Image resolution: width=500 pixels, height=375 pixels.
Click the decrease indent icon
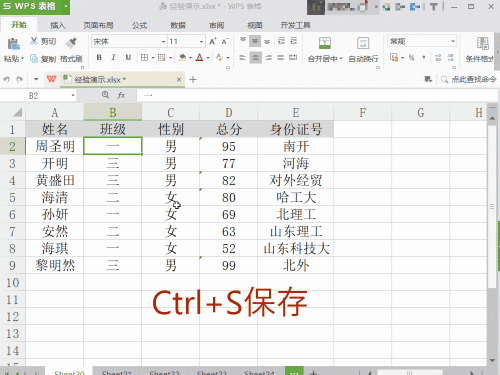(x=281, y=41)
